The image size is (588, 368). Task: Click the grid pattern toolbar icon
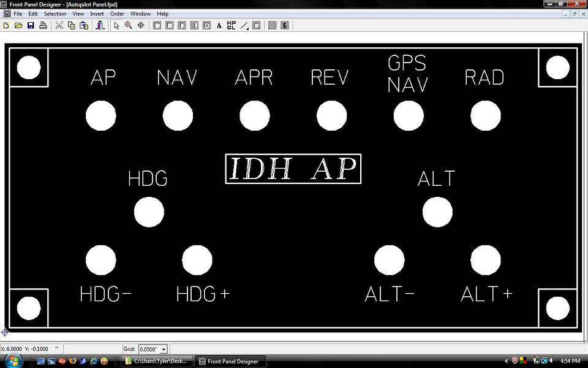point(273,26)
